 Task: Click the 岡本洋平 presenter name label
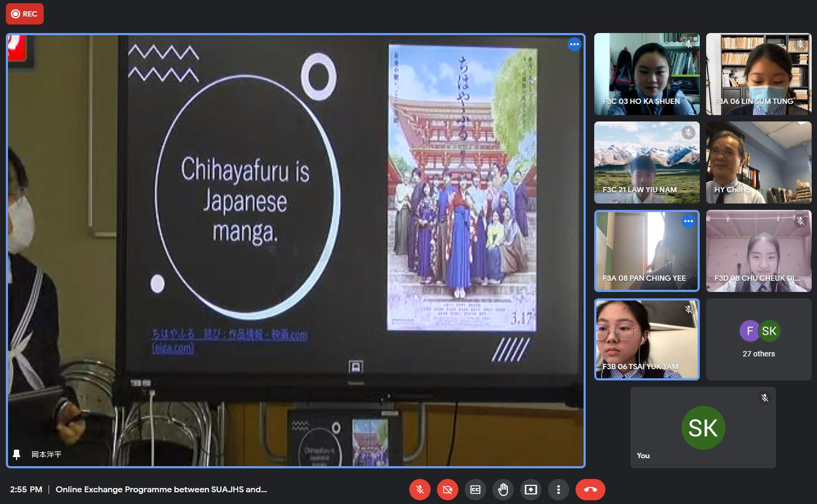tap(46, 454)
